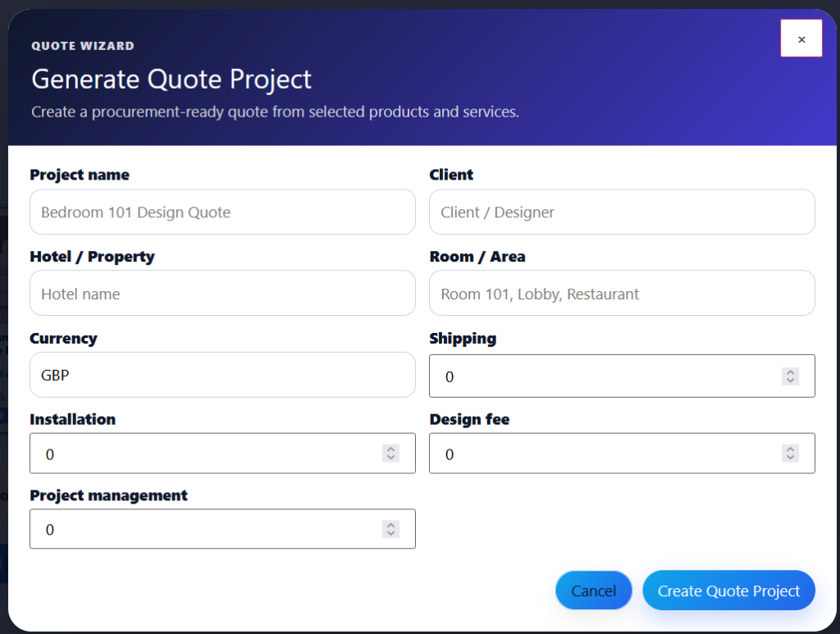The width and height of the screenshot is (840, 634).
Task: Select the Installation amount field
Action: click(222, 453)
